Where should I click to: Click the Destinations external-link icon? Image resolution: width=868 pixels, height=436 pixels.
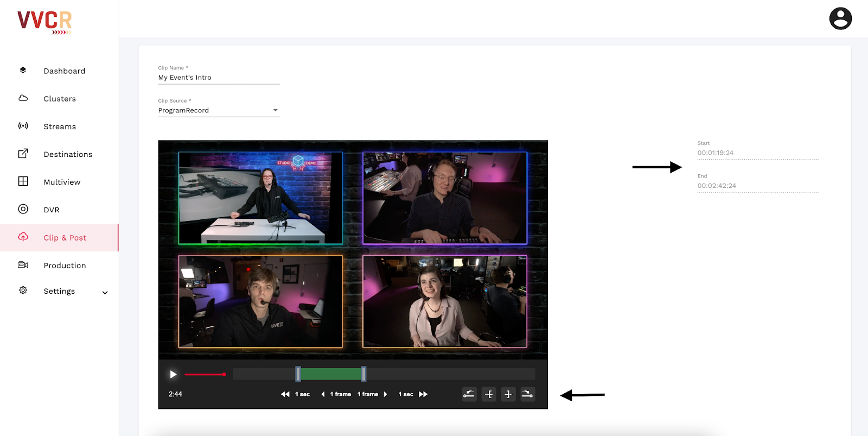23,154
